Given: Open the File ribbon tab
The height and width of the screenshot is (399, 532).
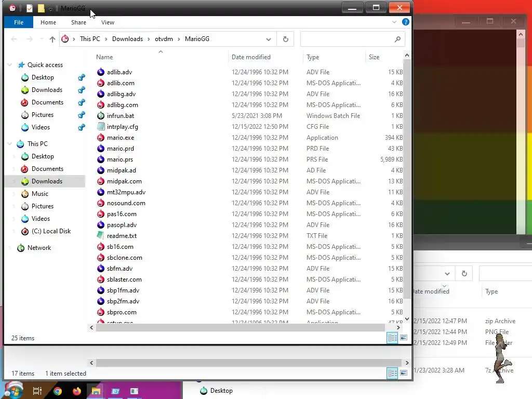Looking at the screenshot, I should [x=19, y=22].
